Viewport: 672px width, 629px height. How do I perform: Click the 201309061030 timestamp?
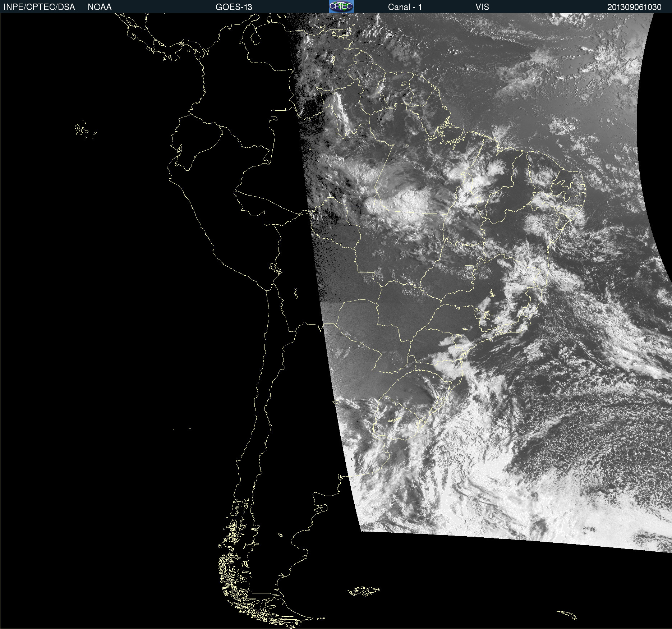(x=634, y=7)
